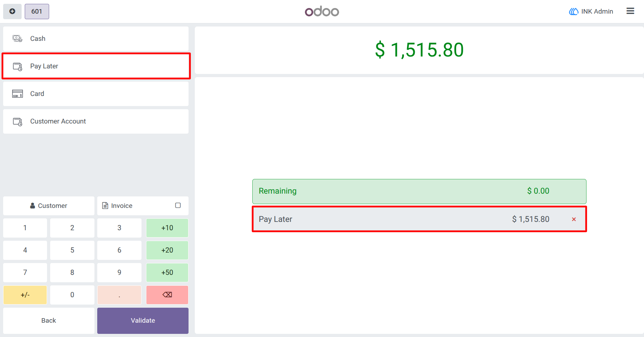Select Customer Account payment method
Screen dimensions: 644x337
click(x=96, y=121)
